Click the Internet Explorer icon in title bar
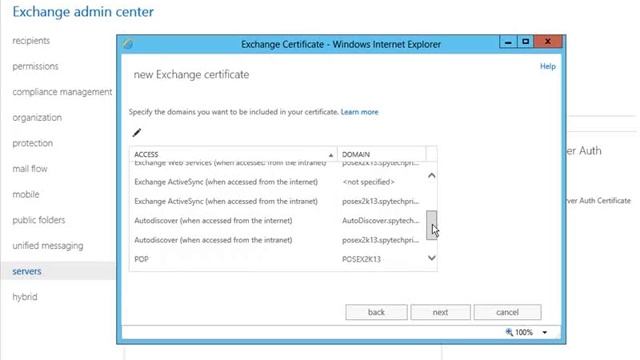The height and width of the screenshot is (360, 640). 128,44
